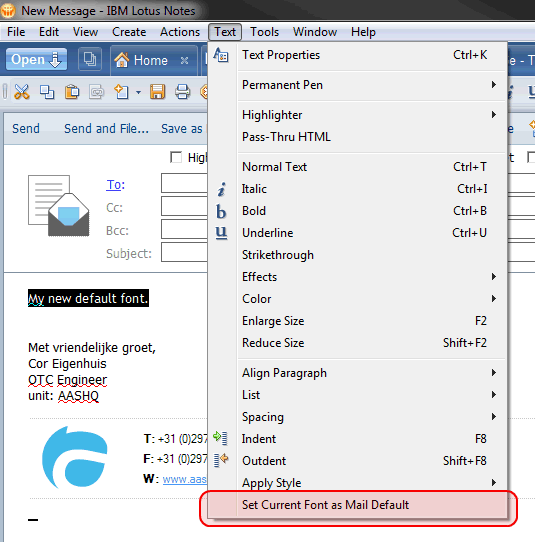Click the Outdent icon in Text menu
Image resolution: width=535 pixels, height=542 pixels.
pos(221,460)
